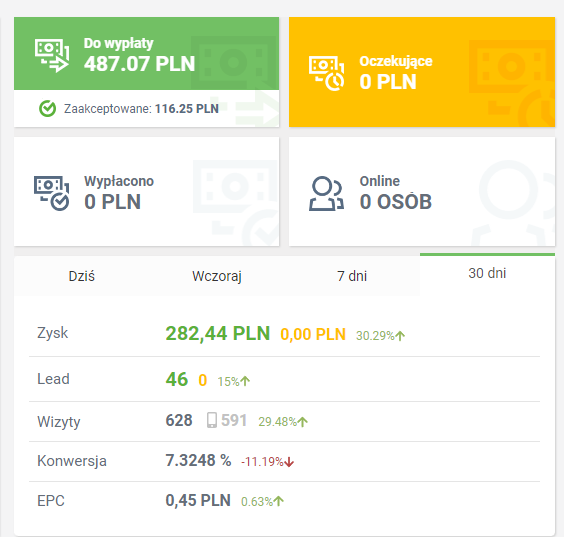Open the yellow Oczekujące 0 PLN card
Screen dimensions: 564x537
tap(422, 72)
